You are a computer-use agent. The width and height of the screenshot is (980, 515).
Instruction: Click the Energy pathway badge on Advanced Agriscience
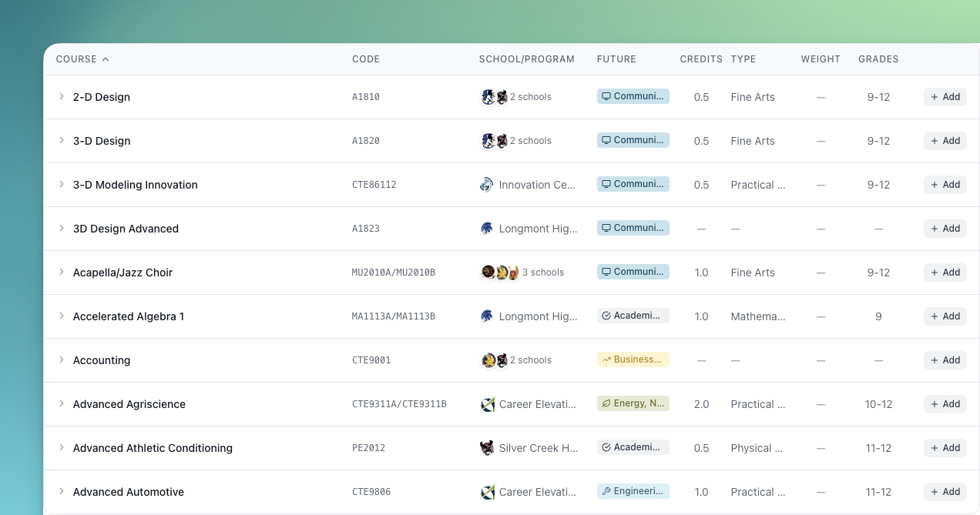coord(633,403)
